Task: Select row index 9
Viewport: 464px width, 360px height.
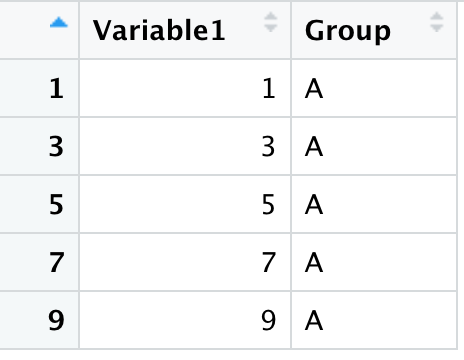Action: coord(39,320)
